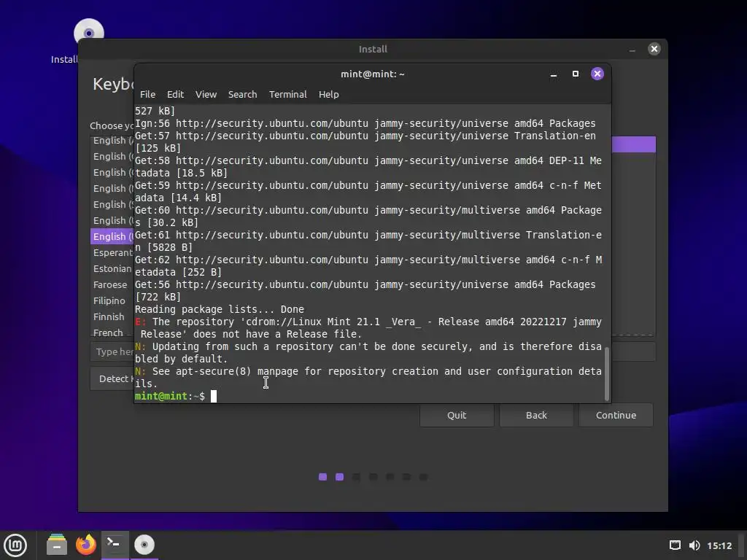
Task: Click the show desktop strip beside the clock
Action: [x=743, y=545]
